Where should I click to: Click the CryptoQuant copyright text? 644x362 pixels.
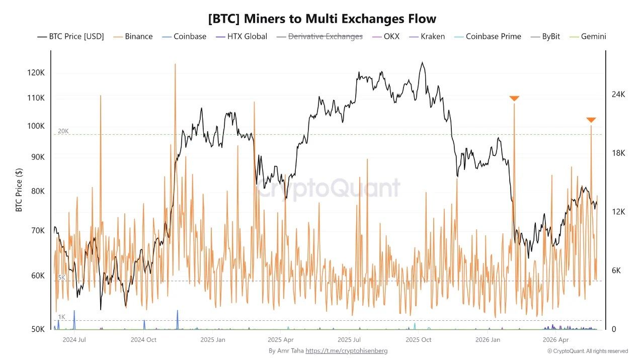[588, 351]
